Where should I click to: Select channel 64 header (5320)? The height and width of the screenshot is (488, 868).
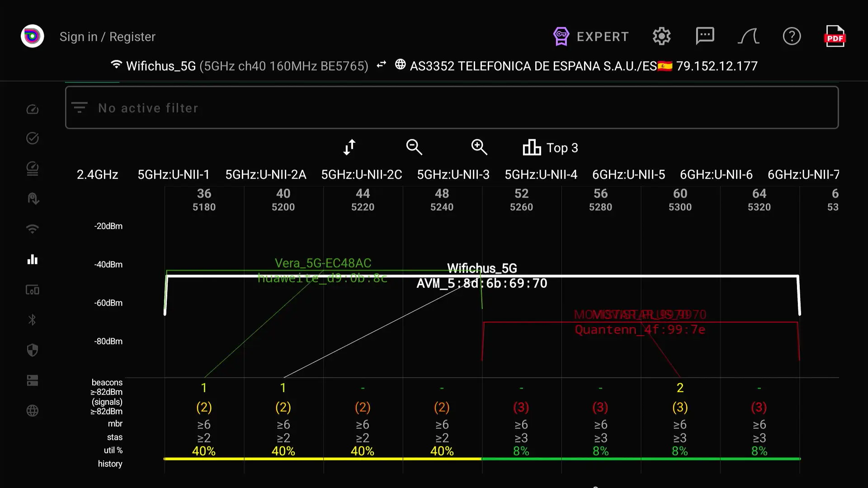759,200
